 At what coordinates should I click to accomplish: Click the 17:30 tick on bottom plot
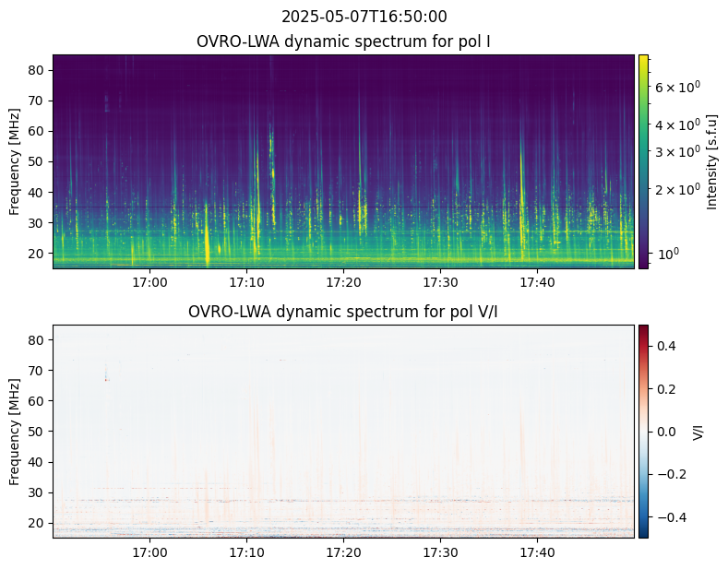point(440,552)
